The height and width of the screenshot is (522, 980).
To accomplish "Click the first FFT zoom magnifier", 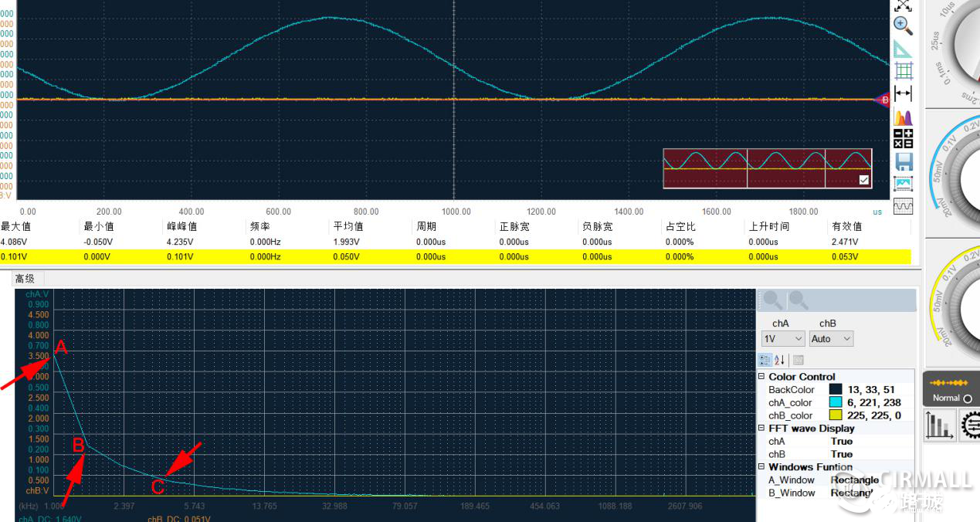I will tap(772, 300).
